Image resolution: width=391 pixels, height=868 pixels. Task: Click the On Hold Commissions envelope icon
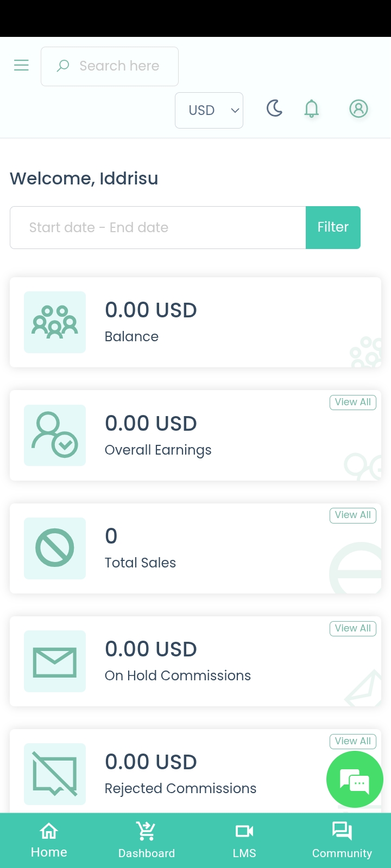coord(55,661)
